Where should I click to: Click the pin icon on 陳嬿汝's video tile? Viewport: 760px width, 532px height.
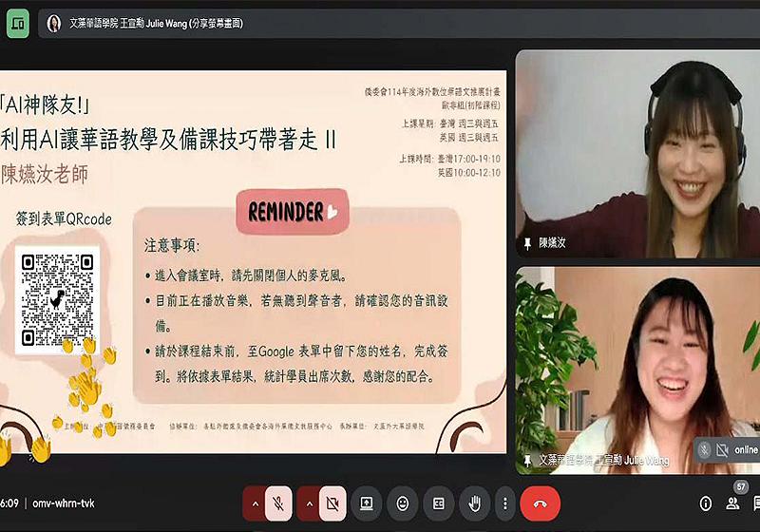[527, 243]
